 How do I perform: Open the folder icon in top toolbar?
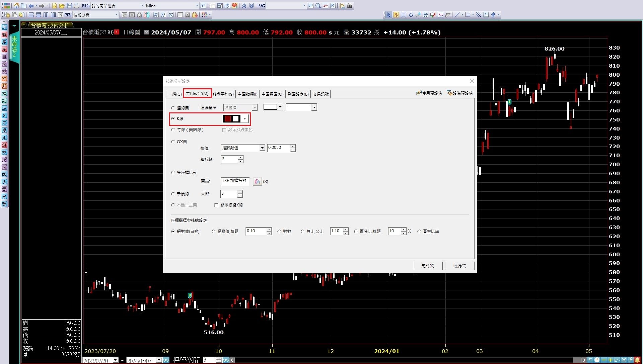(x=62, y=6)
